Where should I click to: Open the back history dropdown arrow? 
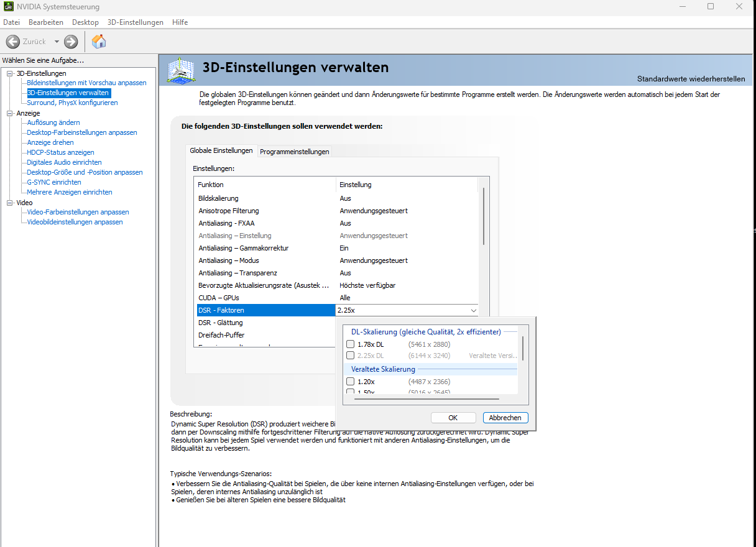(x=57, y=42)
